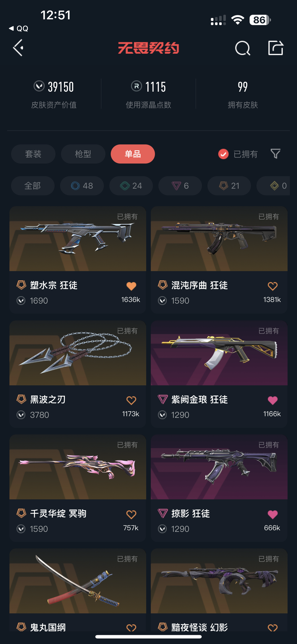
Task: Open the 鬼丸国纲 katana thumbnail
Action: point(78,581)
